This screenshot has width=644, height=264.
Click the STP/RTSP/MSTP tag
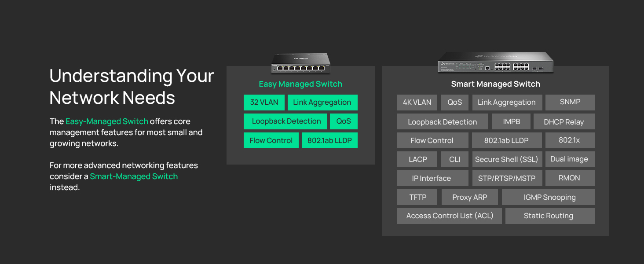click(507, 178)
